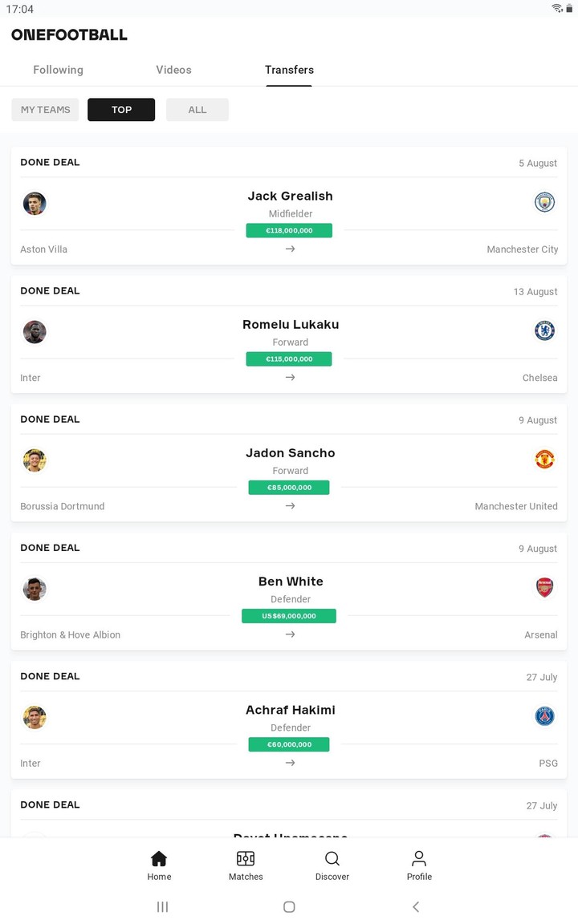Select the TOP transfers filter

121,110
